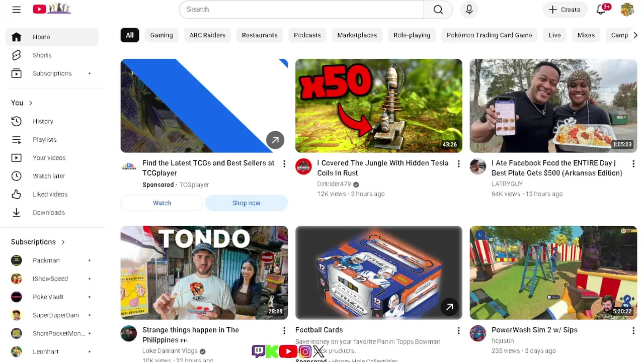Click hcjustin channel avatar
The width and height of the screenshot is (644, 362).
click(x=478, y=333)
